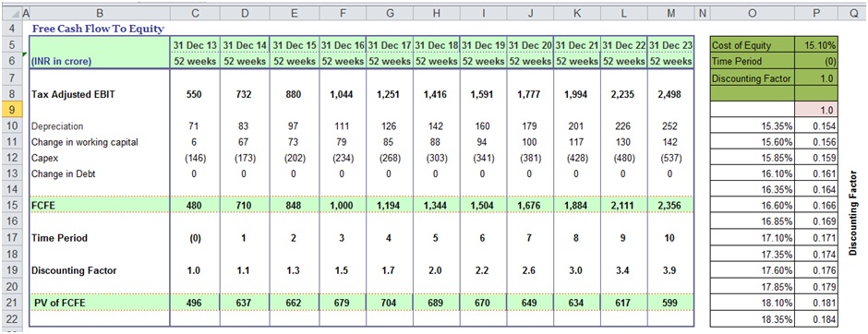The width and height of the screenshot is (868, 334).
Task: Click the pink cell P9 showing 1.0
Action: point(816,111)
